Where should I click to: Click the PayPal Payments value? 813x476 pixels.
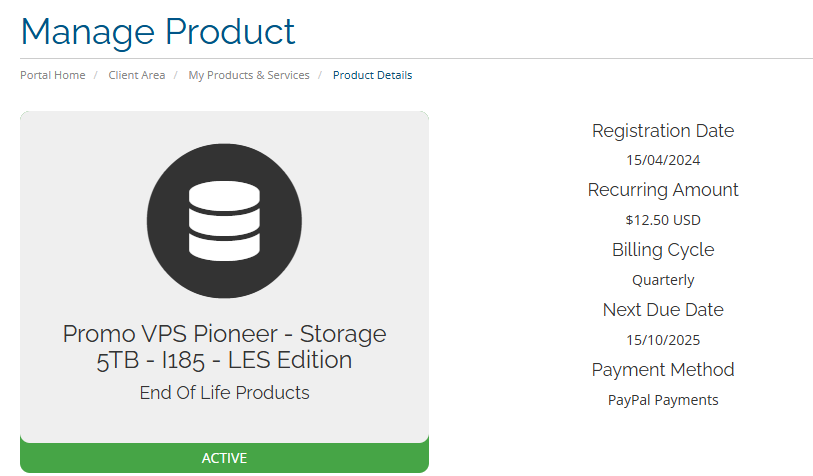[663, 400]
